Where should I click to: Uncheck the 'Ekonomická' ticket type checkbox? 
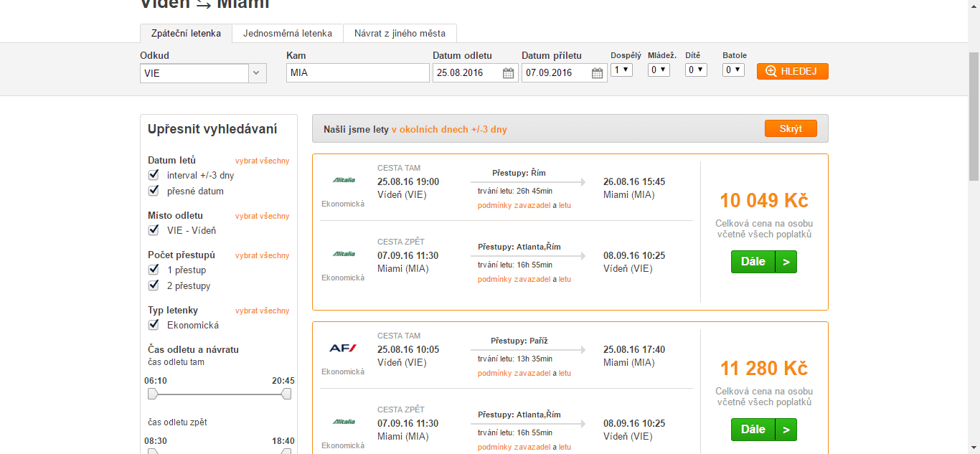pyautogui.click(x=154, y=324)
